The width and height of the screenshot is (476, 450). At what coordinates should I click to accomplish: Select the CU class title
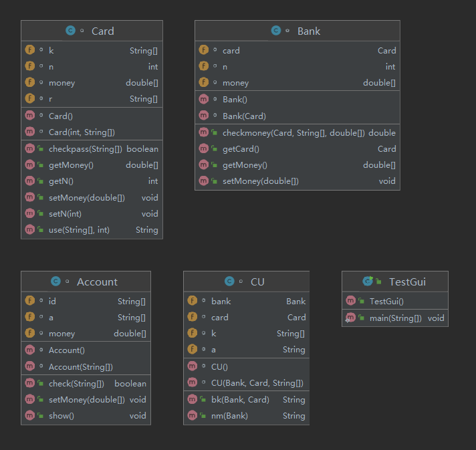[x=257, y=282]
